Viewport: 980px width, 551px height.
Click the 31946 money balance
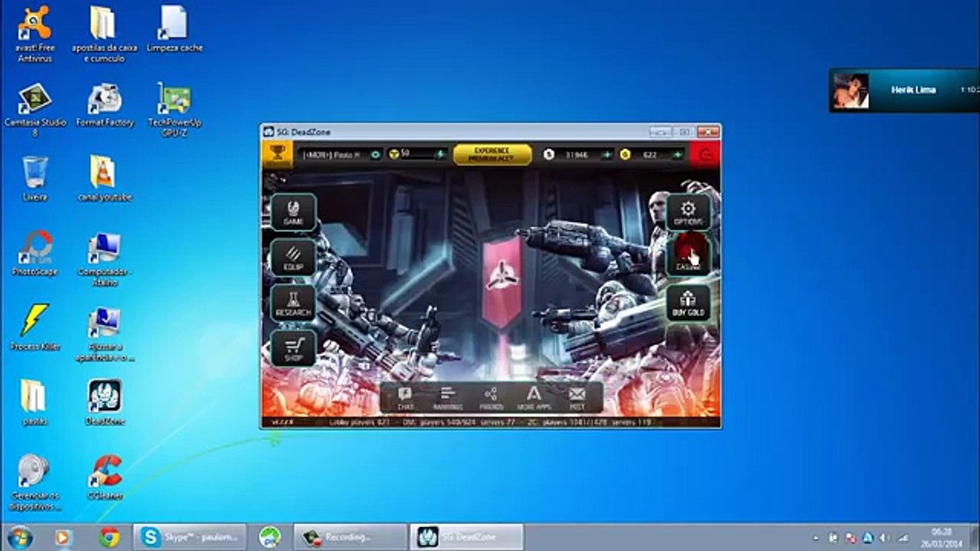577,155
